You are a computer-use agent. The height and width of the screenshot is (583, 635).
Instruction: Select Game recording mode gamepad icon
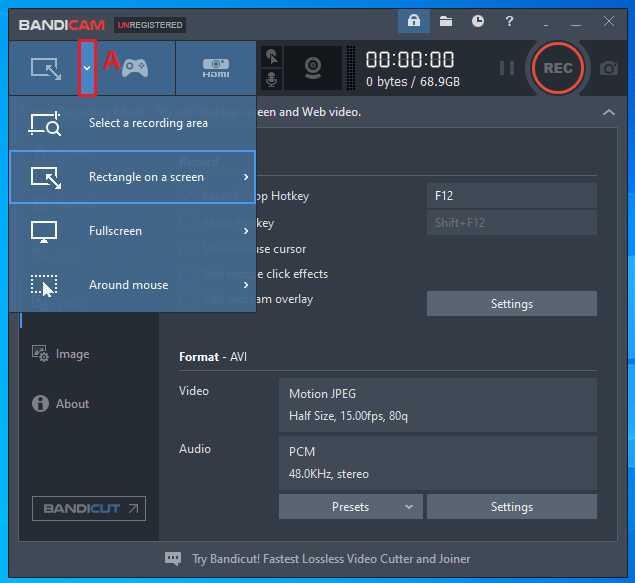[135, 67]
